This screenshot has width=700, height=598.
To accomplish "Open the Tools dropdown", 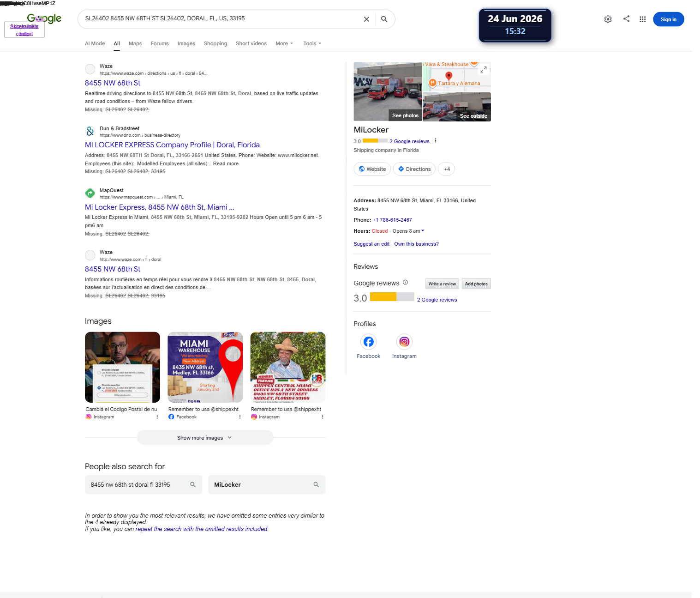I will (312, 43).
